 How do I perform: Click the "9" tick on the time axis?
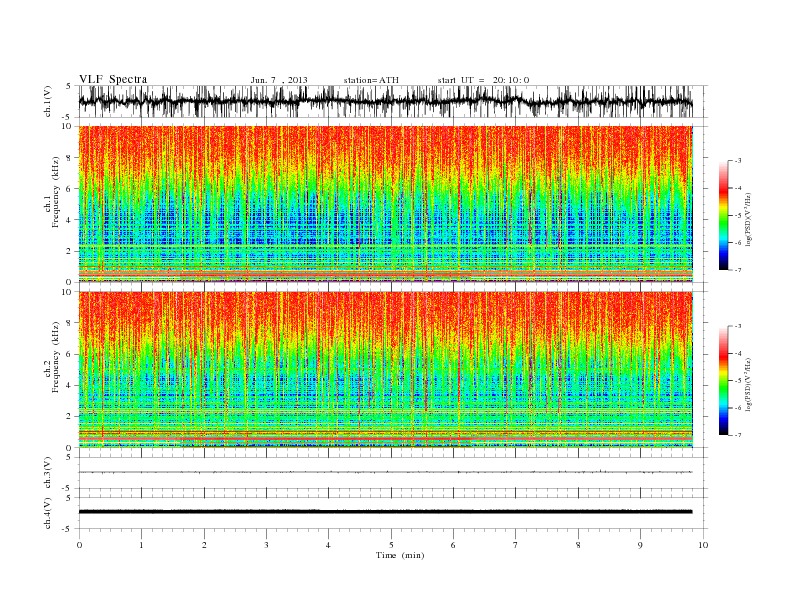point(640,545)
